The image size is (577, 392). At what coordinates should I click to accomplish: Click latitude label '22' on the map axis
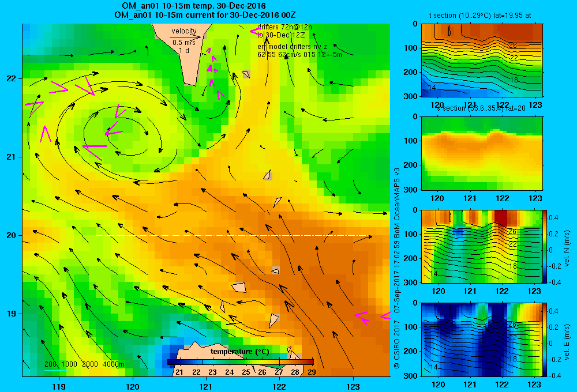click(x=12, y=79)
